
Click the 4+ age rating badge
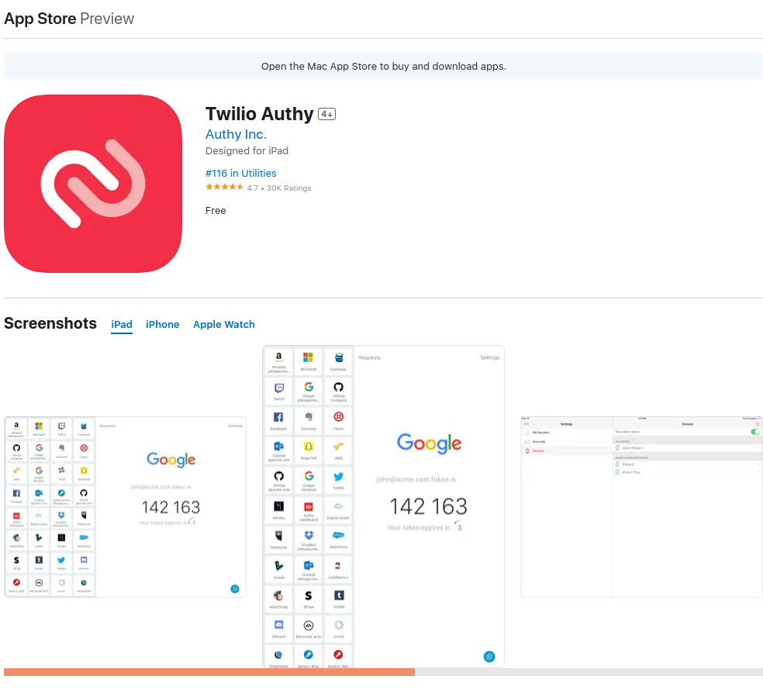[326, 115]
